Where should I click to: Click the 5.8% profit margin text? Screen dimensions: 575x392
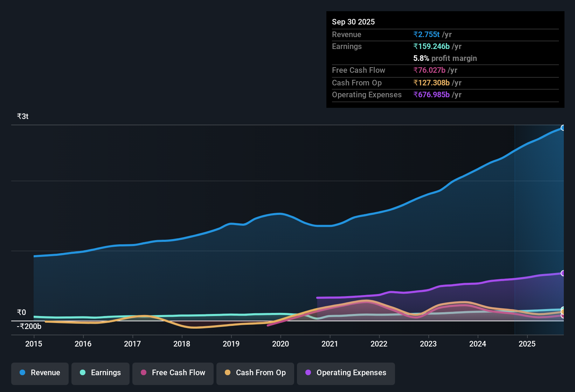(x=445, y=58)
